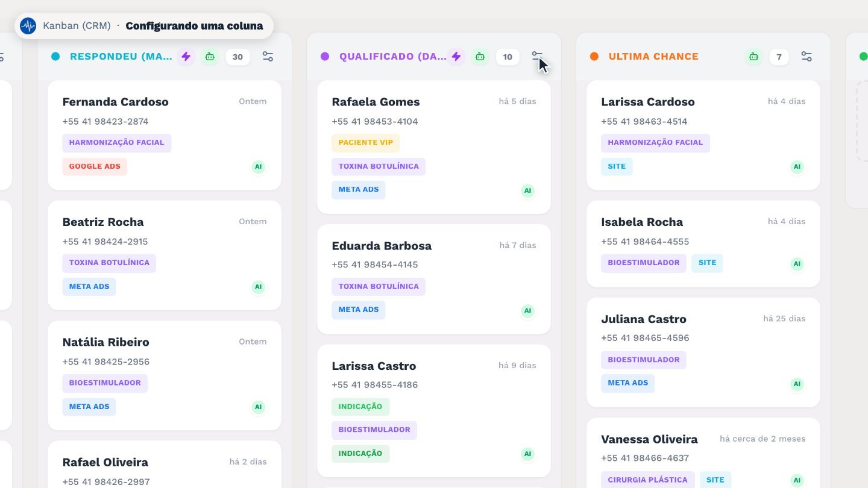
Task: Click phone number +55 41 98454-4145
Action: click(375, 264)
